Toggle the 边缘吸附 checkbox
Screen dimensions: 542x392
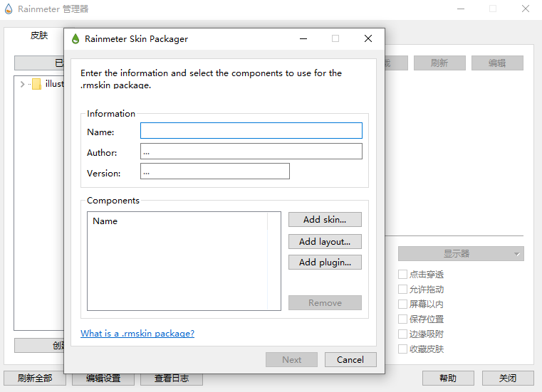(402, 334)
